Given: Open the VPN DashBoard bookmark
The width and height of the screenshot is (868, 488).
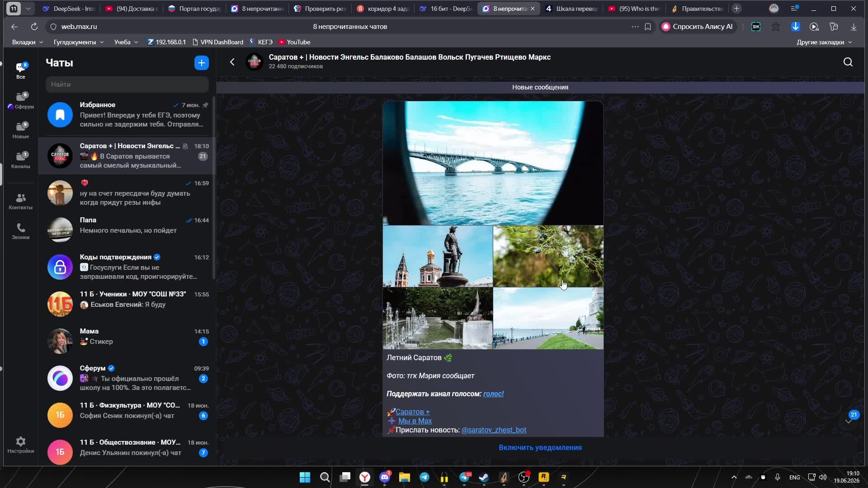Looking at the screenshot, I should click(x=218, y=42).
